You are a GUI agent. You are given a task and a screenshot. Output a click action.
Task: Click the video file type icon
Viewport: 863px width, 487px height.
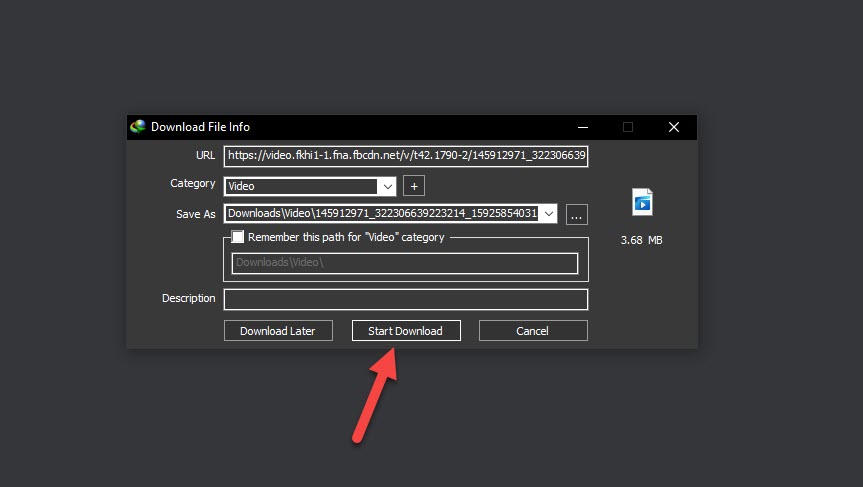[x=642, y=202]
